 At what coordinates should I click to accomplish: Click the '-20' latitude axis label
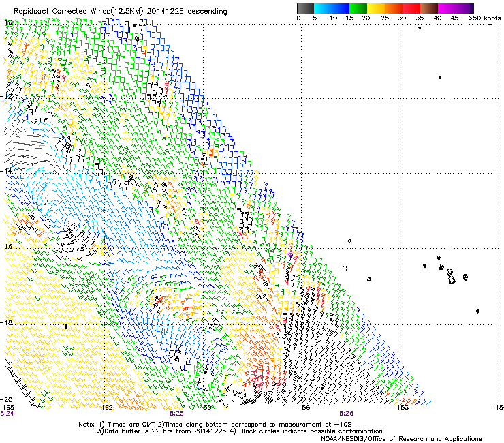click(6, 400)
